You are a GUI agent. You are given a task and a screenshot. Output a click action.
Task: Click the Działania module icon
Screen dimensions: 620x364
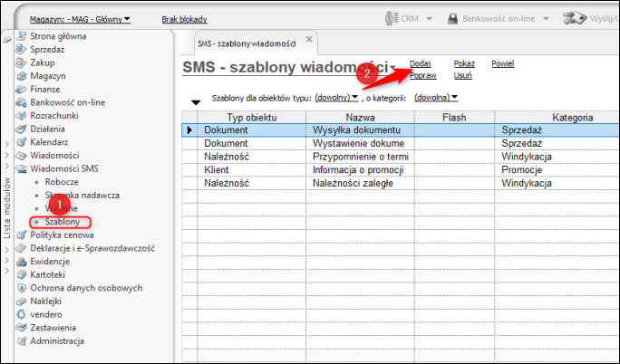pyautogui.click(x=21, y=129)
